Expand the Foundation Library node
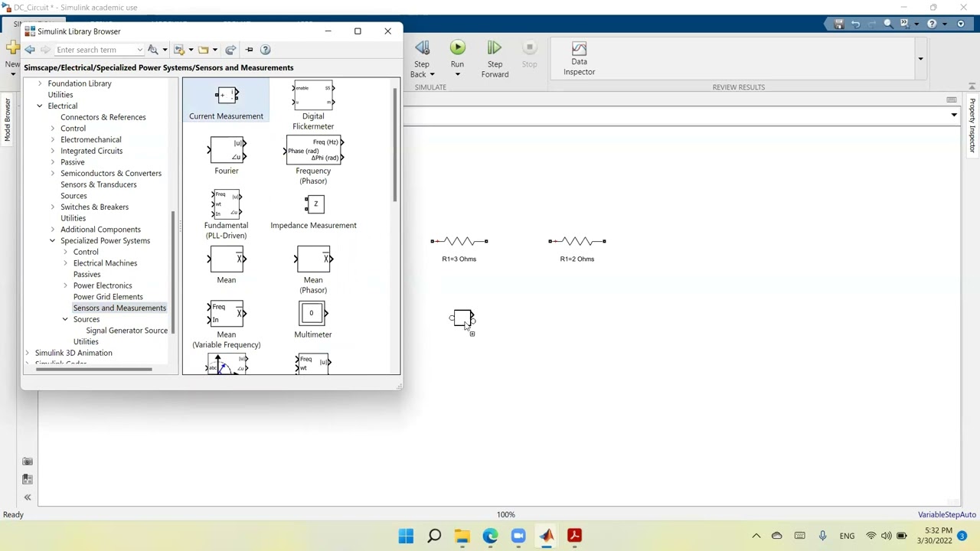 pos(40,83)
